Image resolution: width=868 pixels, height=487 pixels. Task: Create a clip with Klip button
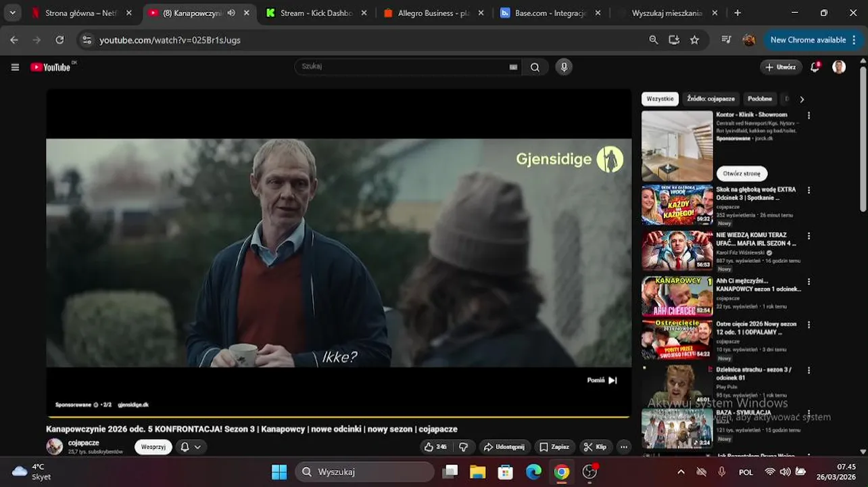(596, 447)
